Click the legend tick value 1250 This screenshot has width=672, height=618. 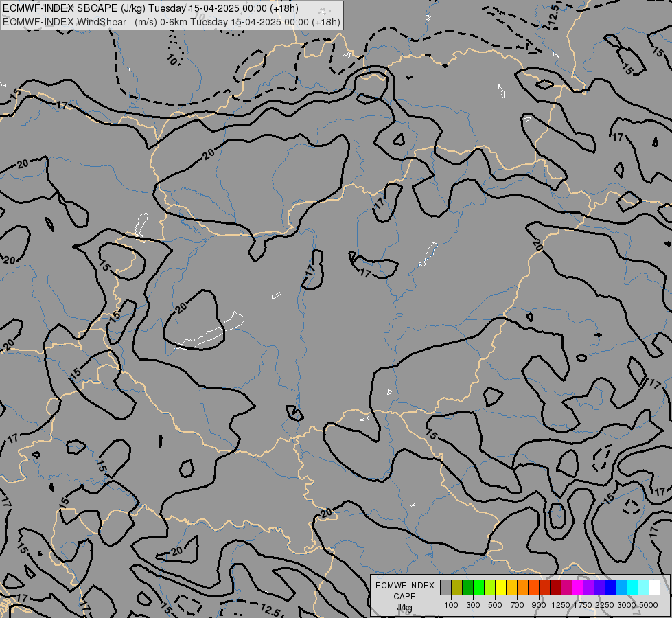pyautogui.click(x=561, y=605)
